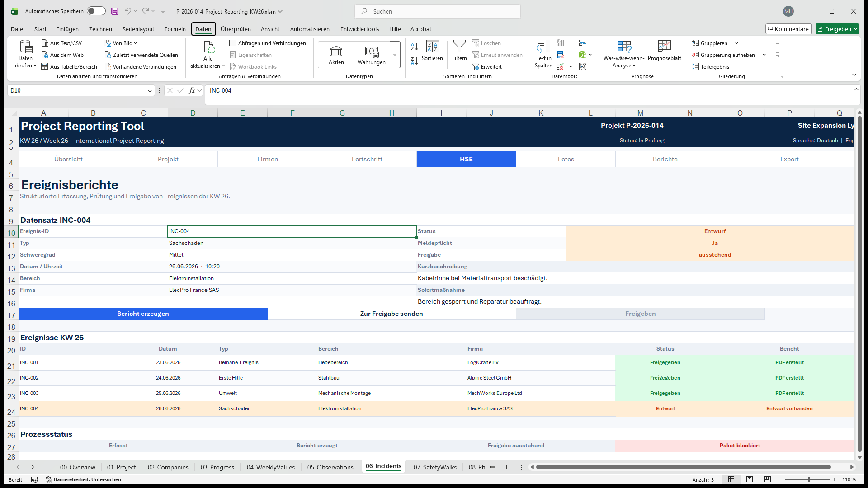Click Zur Freigabe senden button
The width and height of the screenshot is (868, 488).
coord(392,314)
